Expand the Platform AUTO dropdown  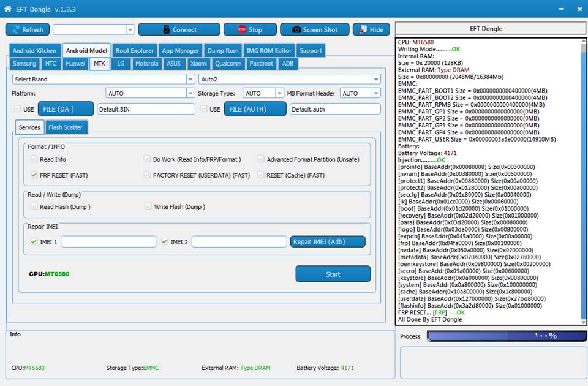[x=150, y=93]
